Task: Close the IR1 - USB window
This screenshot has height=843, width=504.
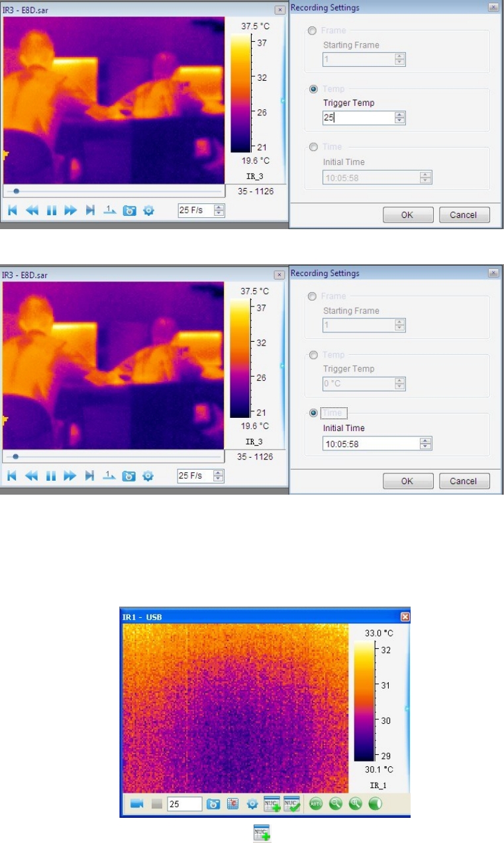Action: (x=405, y=617)
